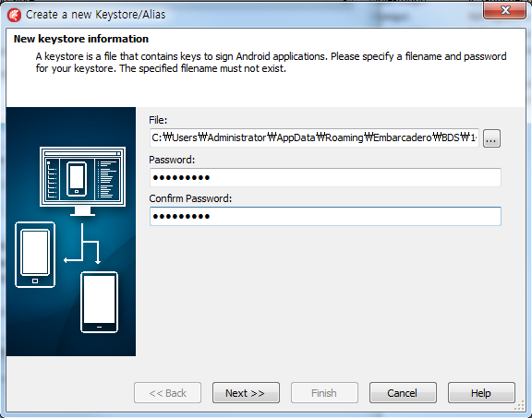Select the Confirm Password field
This screenshot has height=418, width=532.
click(x=325, y=216)
